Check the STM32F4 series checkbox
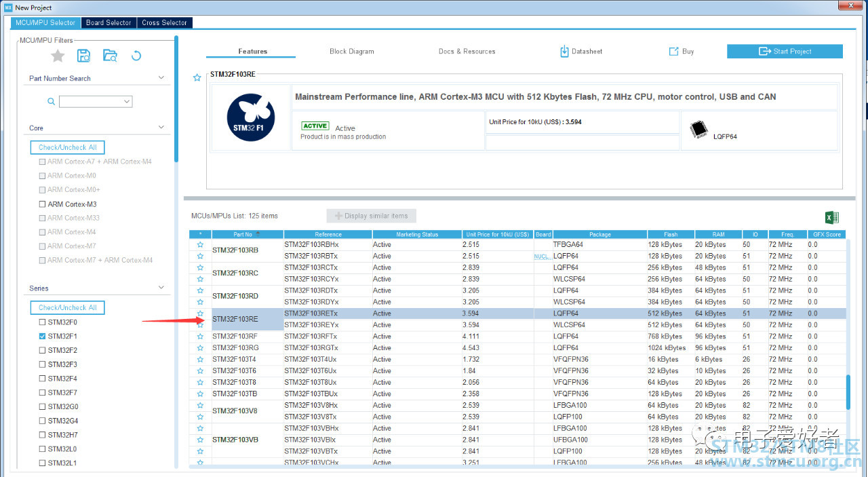 pos(43,379)
